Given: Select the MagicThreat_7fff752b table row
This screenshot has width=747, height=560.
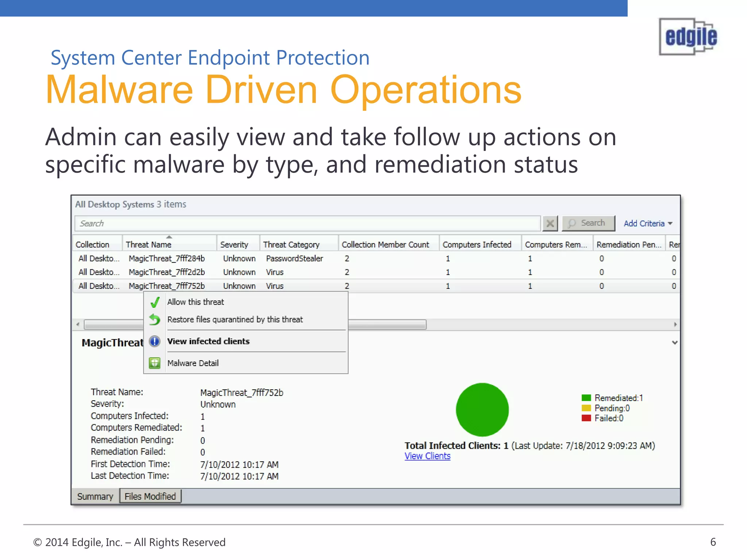Looking at the screenshot, I should [376, 286].
